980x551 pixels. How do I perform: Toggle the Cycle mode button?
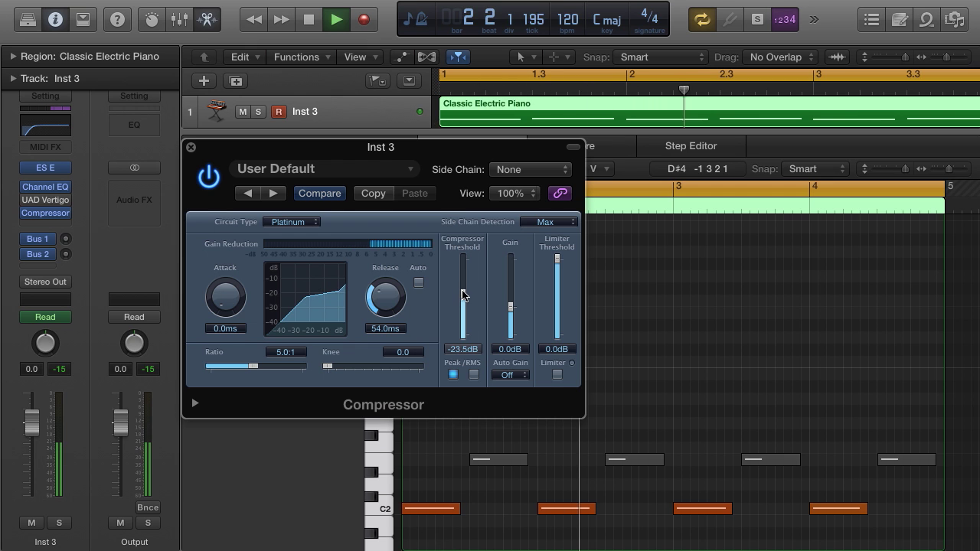[702, 20]
